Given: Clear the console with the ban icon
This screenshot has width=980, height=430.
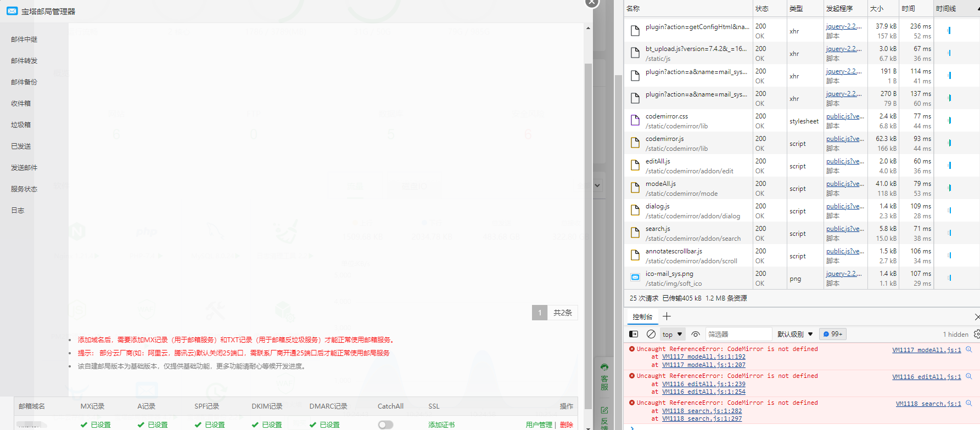Looking at the screenshot, I should [651, 334].
